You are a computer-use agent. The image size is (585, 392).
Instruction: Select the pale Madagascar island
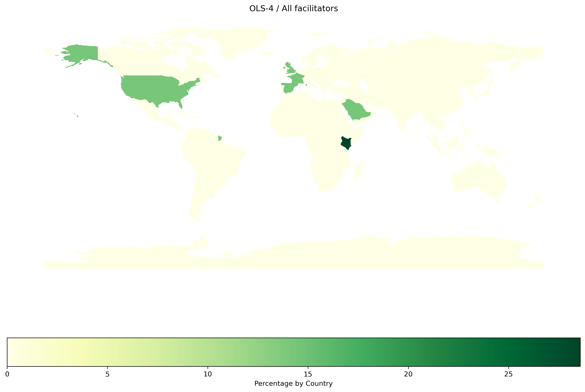click(359, 170)
